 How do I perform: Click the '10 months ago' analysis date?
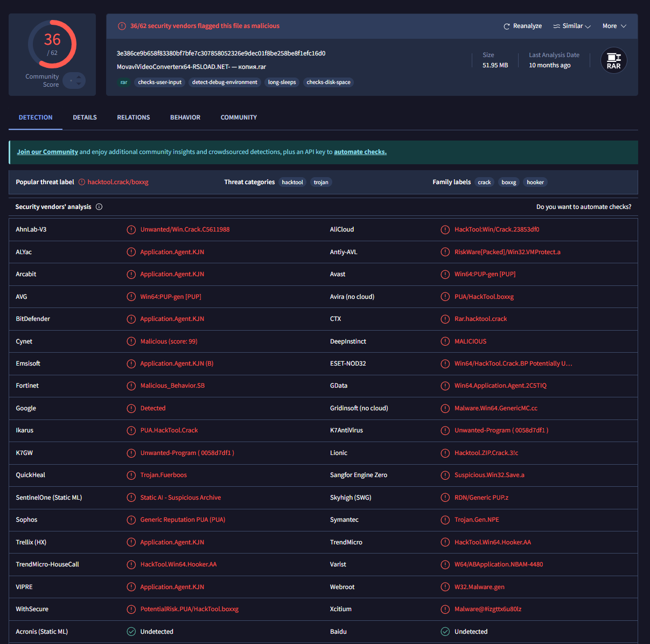[549, 65]
